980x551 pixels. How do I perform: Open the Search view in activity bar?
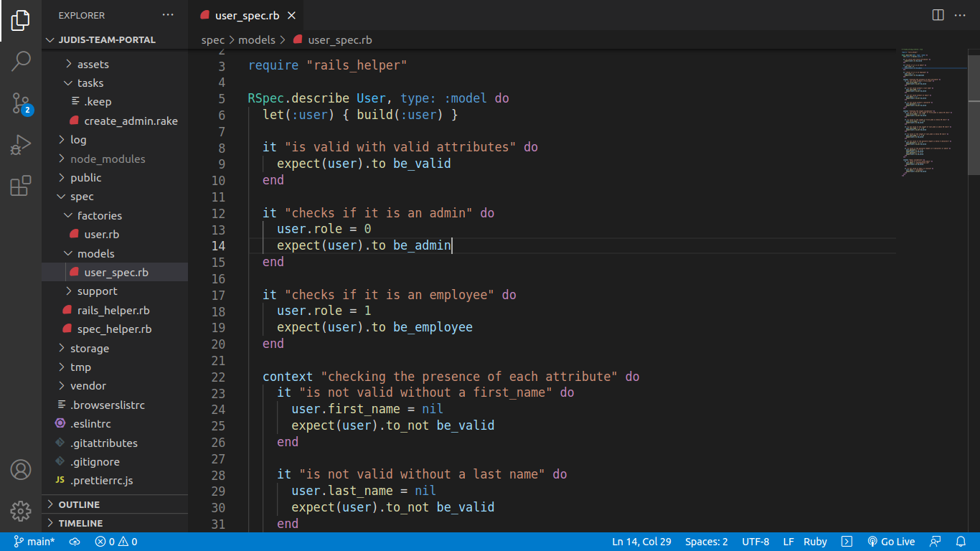[21, 61]
